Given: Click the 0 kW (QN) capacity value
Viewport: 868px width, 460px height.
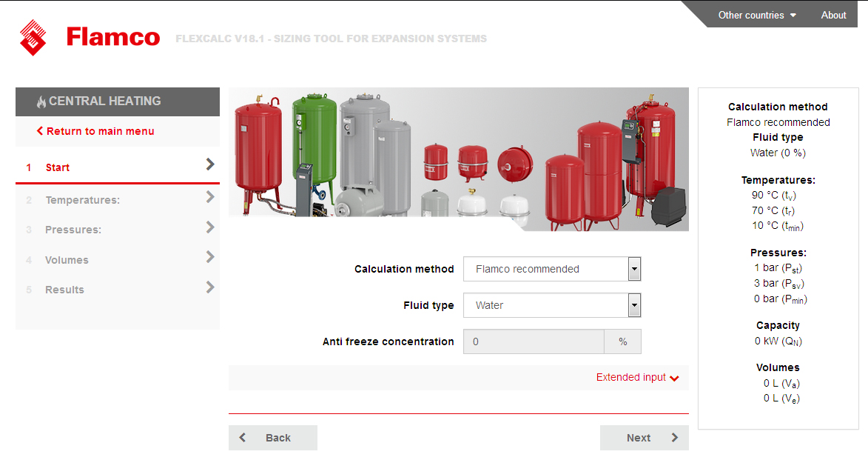Looking at the screenshot, I should tap(778, 341).
